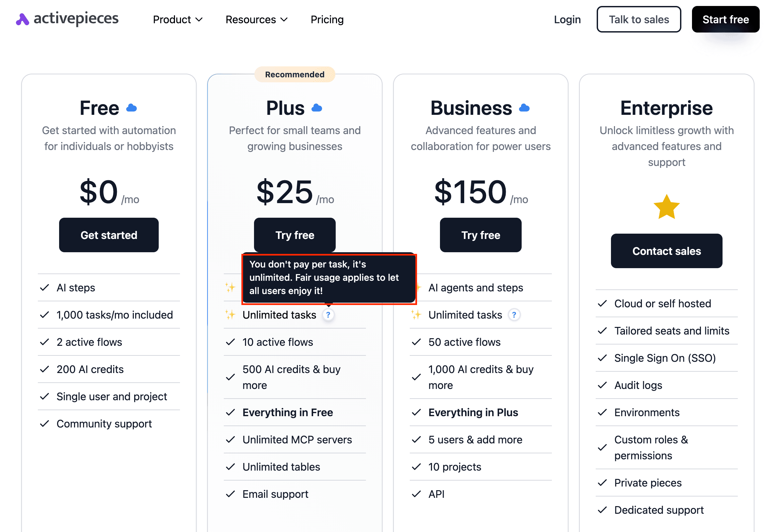This screenshot has height=532, width=775.
Task: Expand the Product dropdown menu
Action: pyautogui.click(x=178, y=19)
